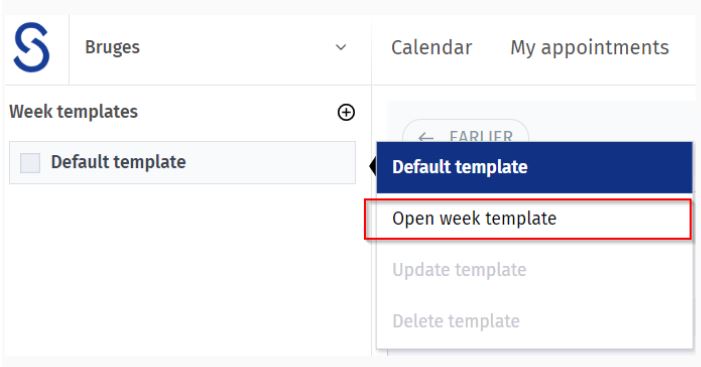The width and height of the screenshot is (701, 367).
Task: Select the Default template row label
Action: coord(118,162)
